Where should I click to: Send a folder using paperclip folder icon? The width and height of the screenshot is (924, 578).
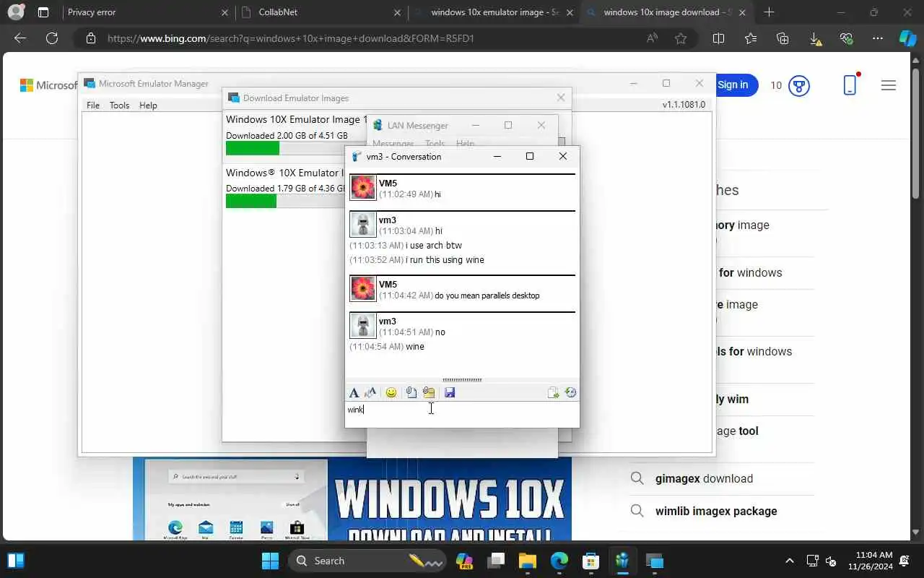pos(429,392)
